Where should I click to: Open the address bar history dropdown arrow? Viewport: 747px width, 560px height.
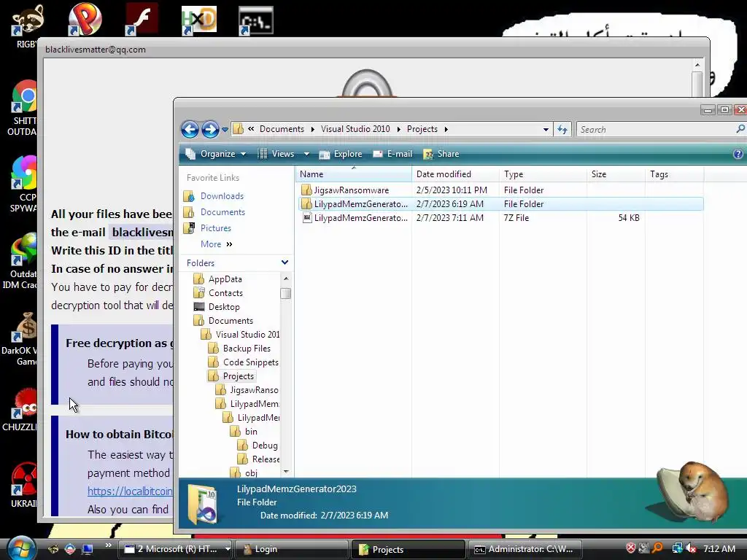546,130
